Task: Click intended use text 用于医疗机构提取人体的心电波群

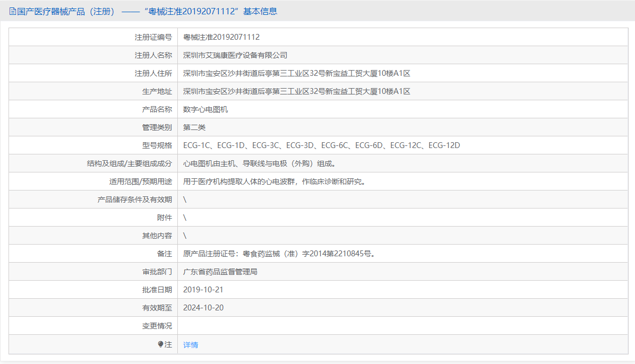Action: pos(274,181)
